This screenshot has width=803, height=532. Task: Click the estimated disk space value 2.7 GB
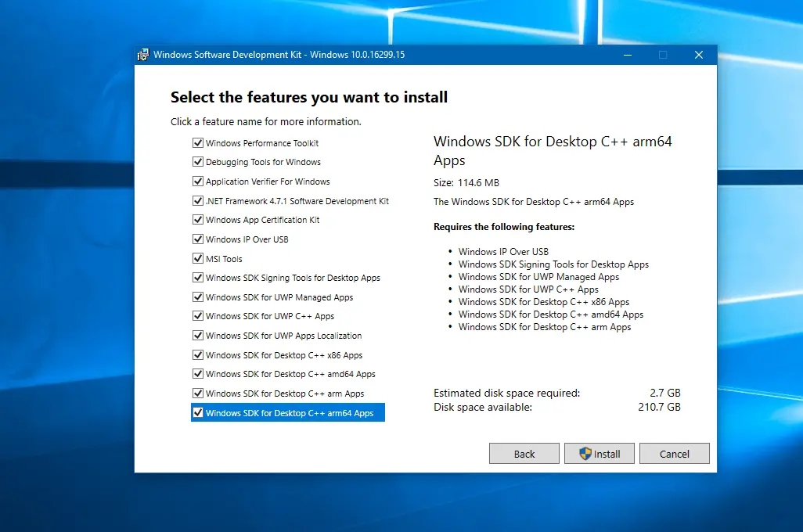[665, 393]
